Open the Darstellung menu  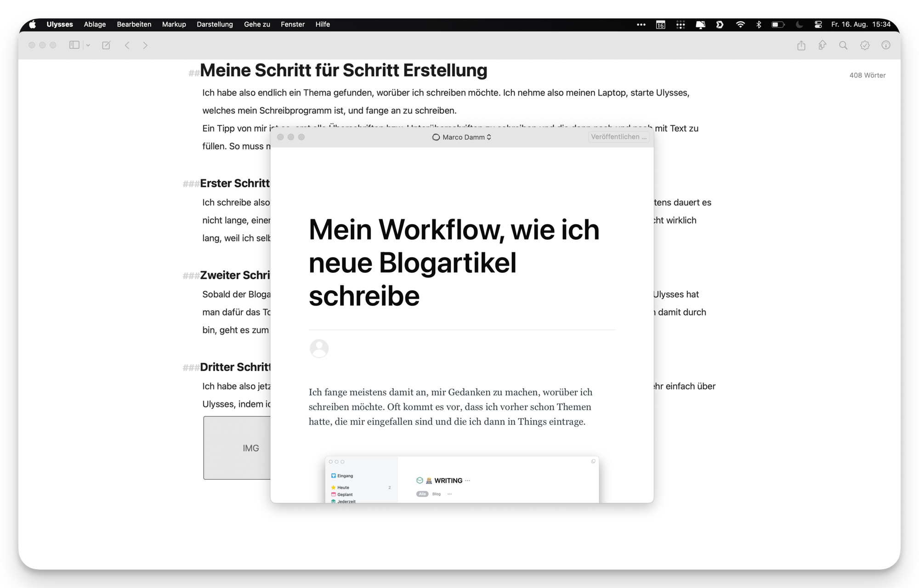215,24
